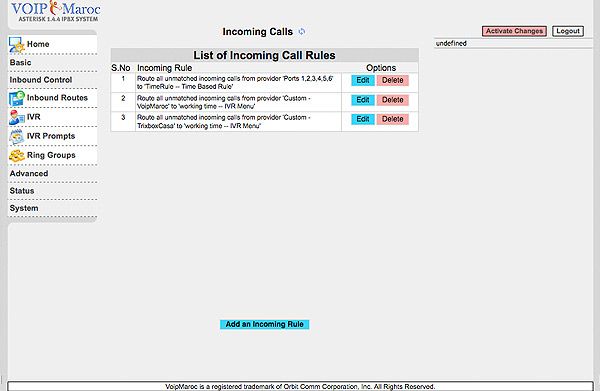The height and width of the screenshot is (391, 600).
Task: Click the refresh icon beside Incoming Calls
Action: tap(302, 32)
